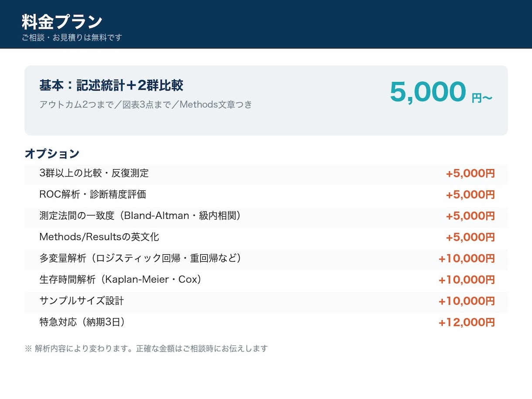Select the 基本：記述統計＋2群比較 plan title

point(111,85)
